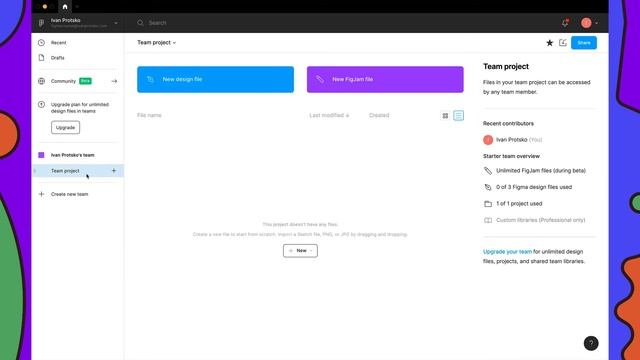The height and width of the screenshot is (360, 640).
Task: Click 'Custom libraries (Professional only)' text
Action: pyautogui.click(x=540, y=220)
